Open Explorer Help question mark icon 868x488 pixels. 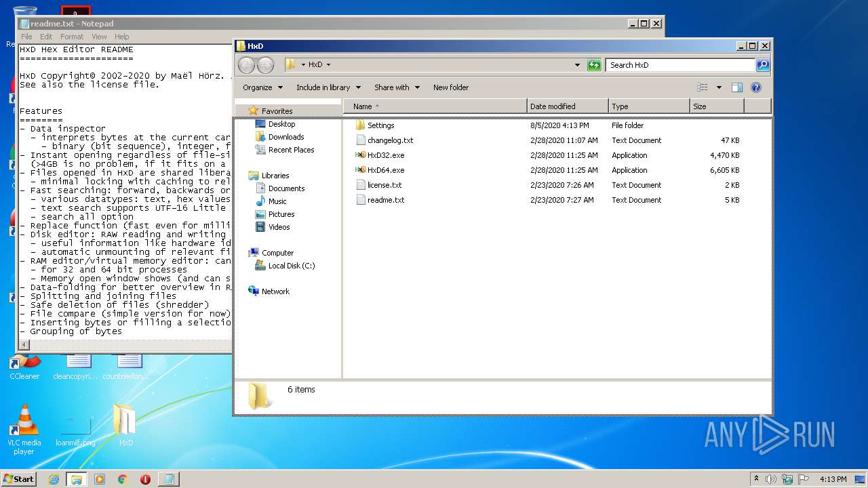756,87
